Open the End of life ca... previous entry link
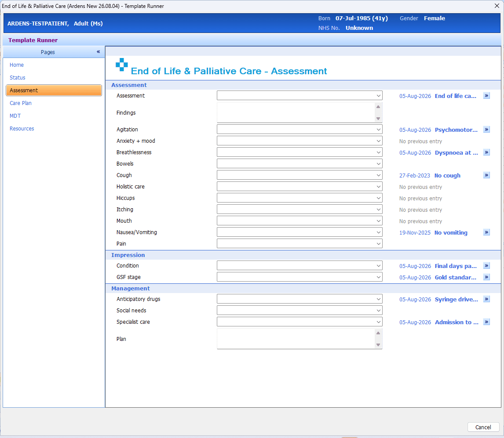The height and width of the screenshot is (438, 504). (456, 96)
